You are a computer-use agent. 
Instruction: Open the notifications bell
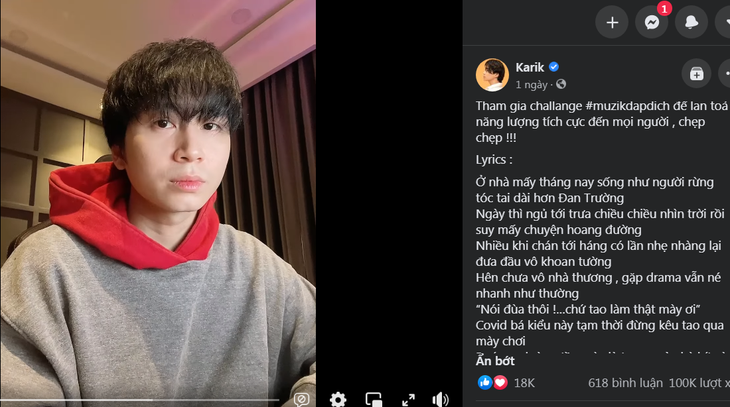691,22
